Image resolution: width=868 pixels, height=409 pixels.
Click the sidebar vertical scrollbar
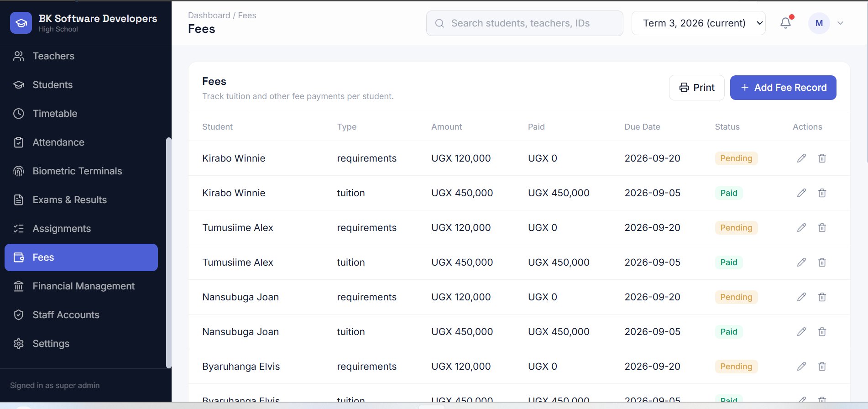168,252
